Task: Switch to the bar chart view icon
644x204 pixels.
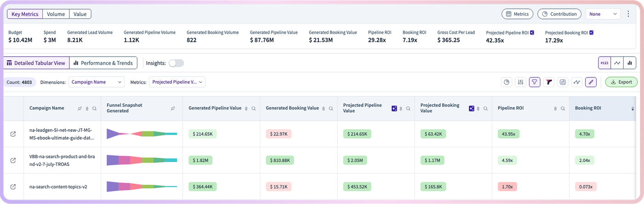Action: (630, 63)
